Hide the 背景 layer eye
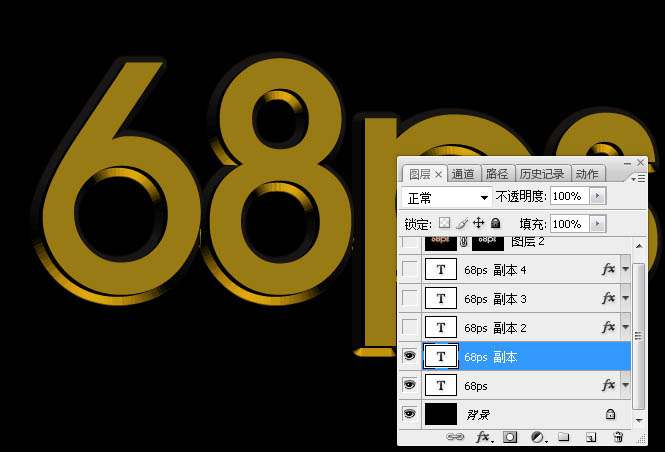 (409, 413)
